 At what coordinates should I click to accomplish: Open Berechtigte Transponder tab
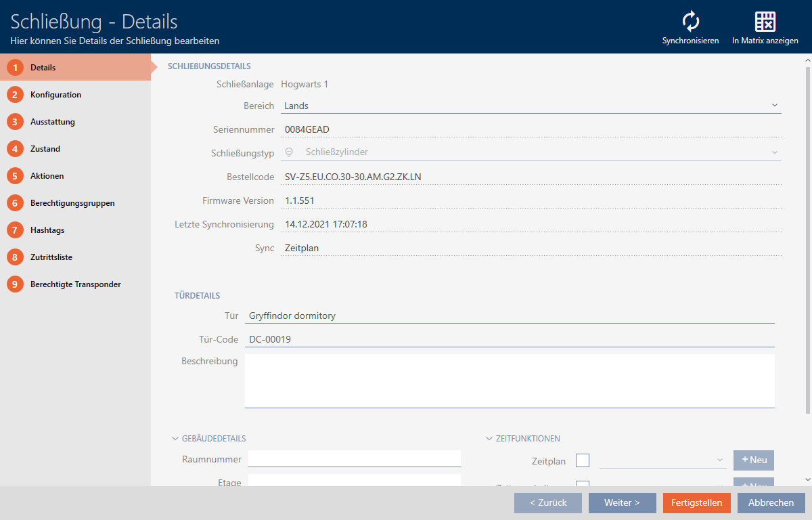[x=75, y=284]
